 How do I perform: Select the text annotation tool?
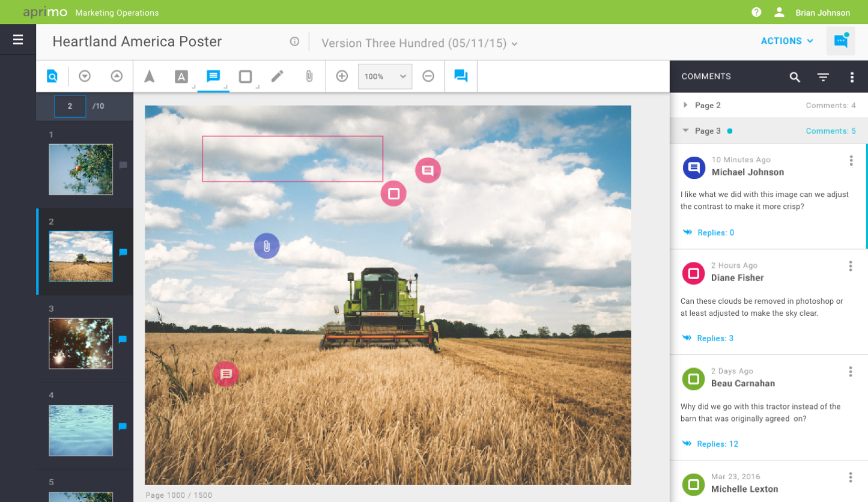(x=181, y=76)
